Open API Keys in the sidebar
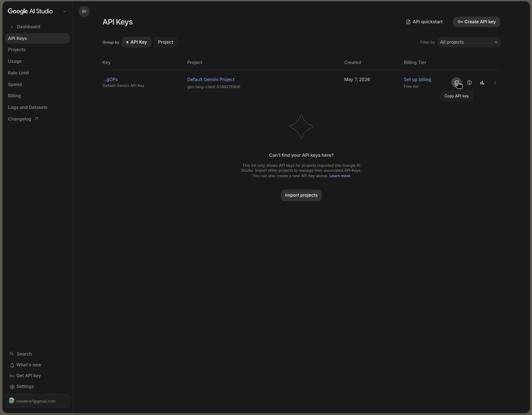Viewport: 532px width, 415px height. (37, 38)
